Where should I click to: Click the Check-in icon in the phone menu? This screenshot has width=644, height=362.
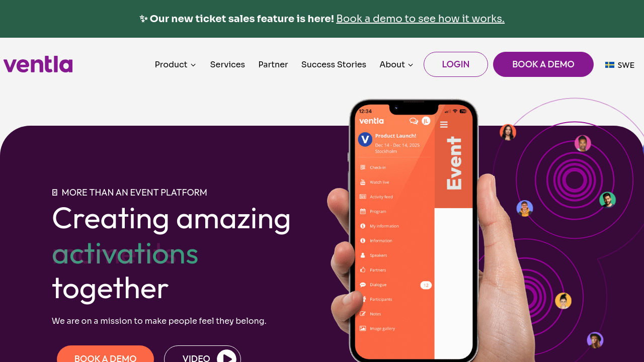coord(363,167)
